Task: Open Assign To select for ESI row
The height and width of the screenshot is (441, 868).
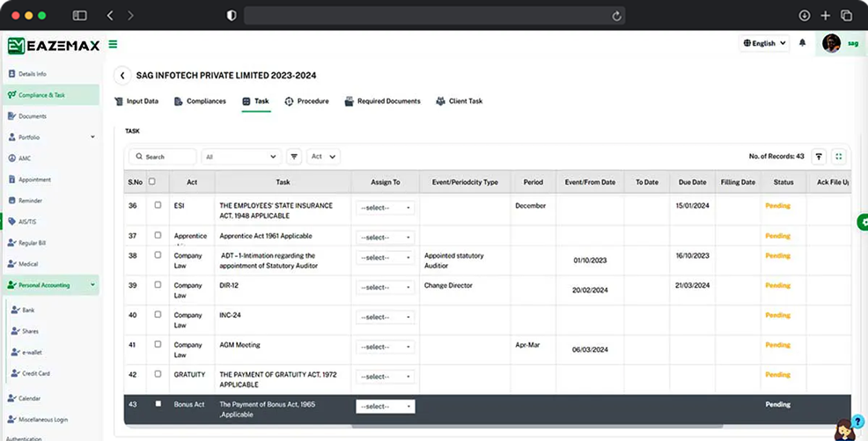Action: point(386,208)
